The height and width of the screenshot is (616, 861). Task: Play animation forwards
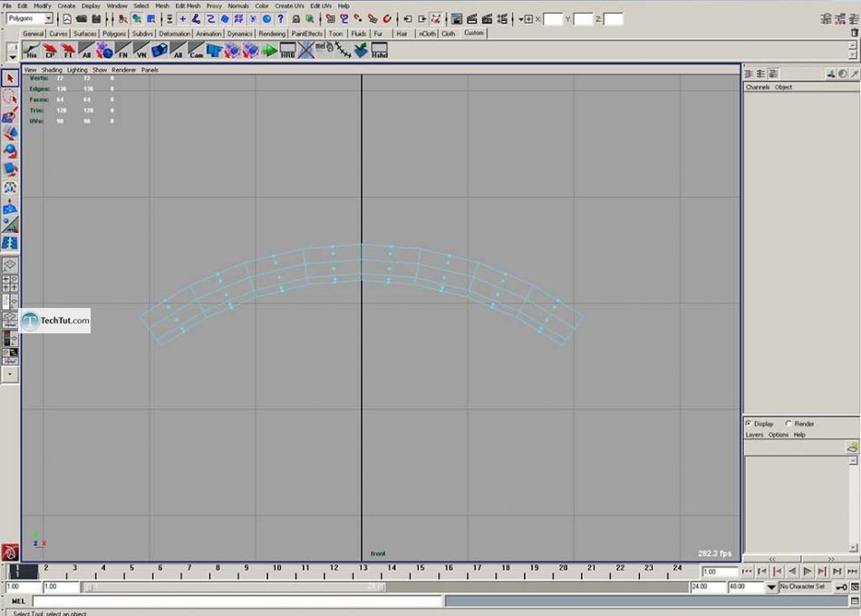click(807, 572)
